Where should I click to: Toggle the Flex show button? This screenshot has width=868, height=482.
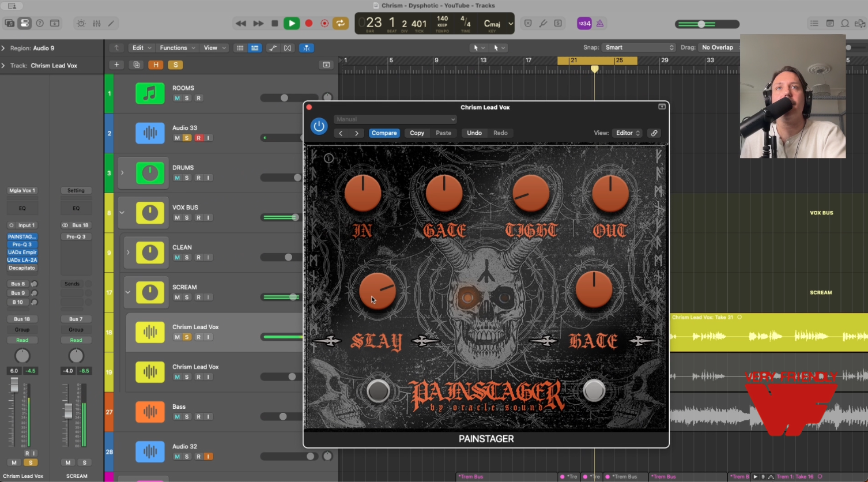pos(288,48)
